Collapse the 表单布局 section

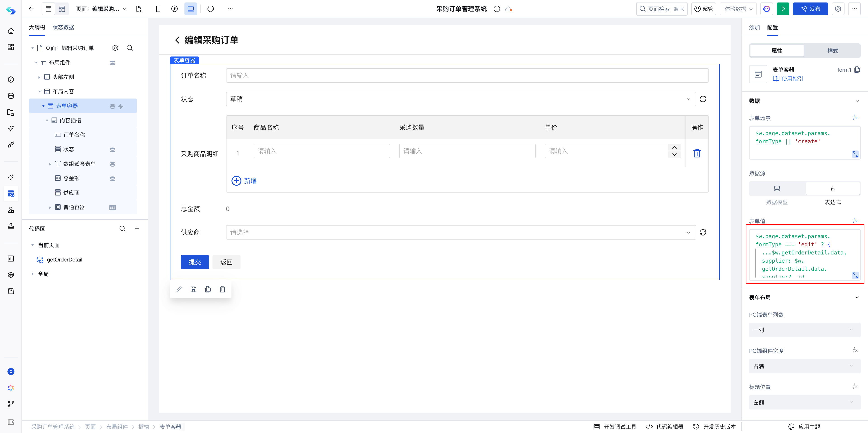pyautogui.click(x=857, y=297)
